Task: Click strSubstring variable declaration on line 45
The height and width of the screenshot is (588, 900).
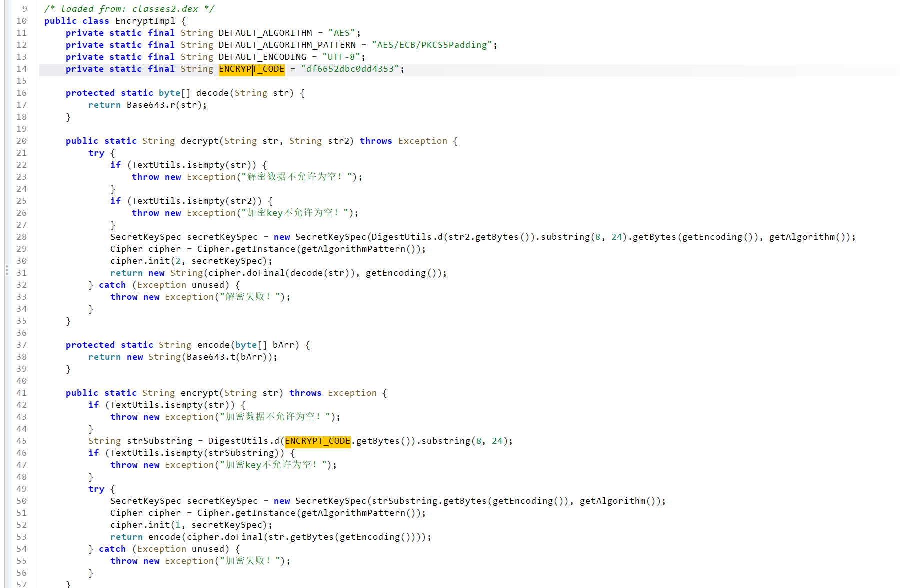Action: 159,441
